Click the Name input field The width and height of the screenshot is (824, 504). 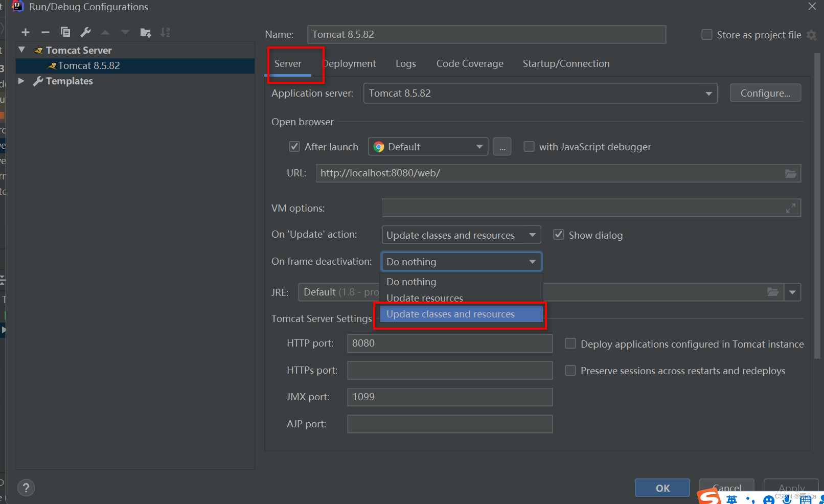(x=487, y=34)
